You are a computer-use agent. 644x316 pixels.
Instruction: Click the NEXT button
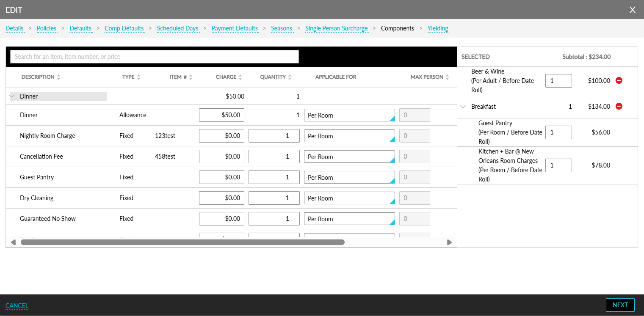[620, 305]
